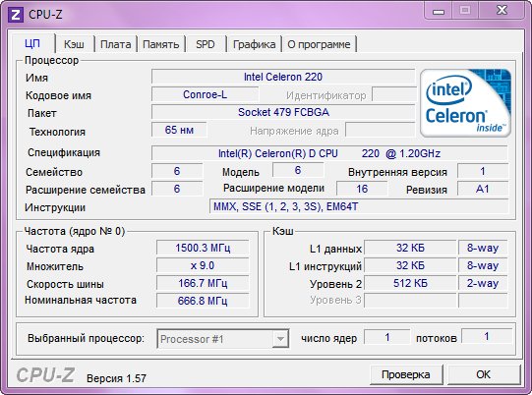532x395 pixels.
Task: Click the empty Напряжение ядра field
Action: click(380, 130)
